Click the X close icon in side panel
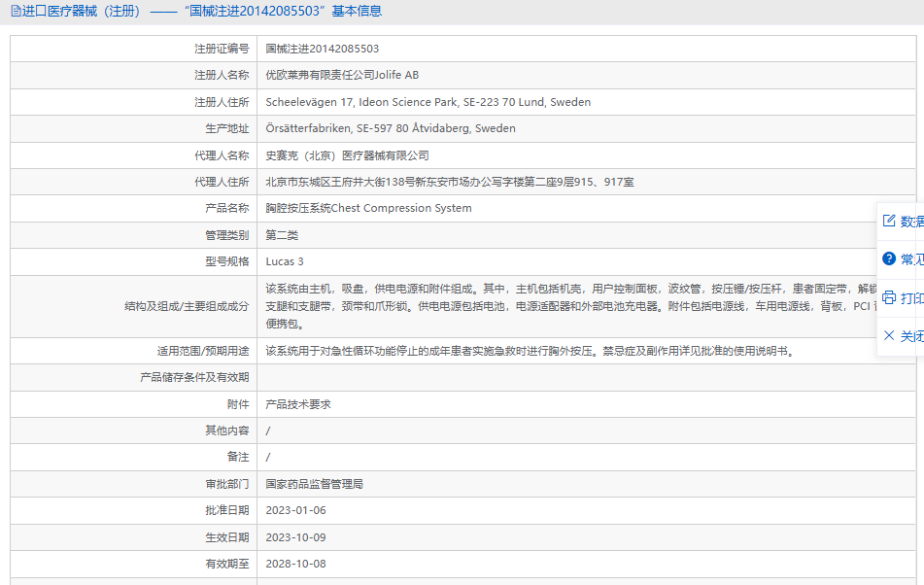 click(889, 336)
